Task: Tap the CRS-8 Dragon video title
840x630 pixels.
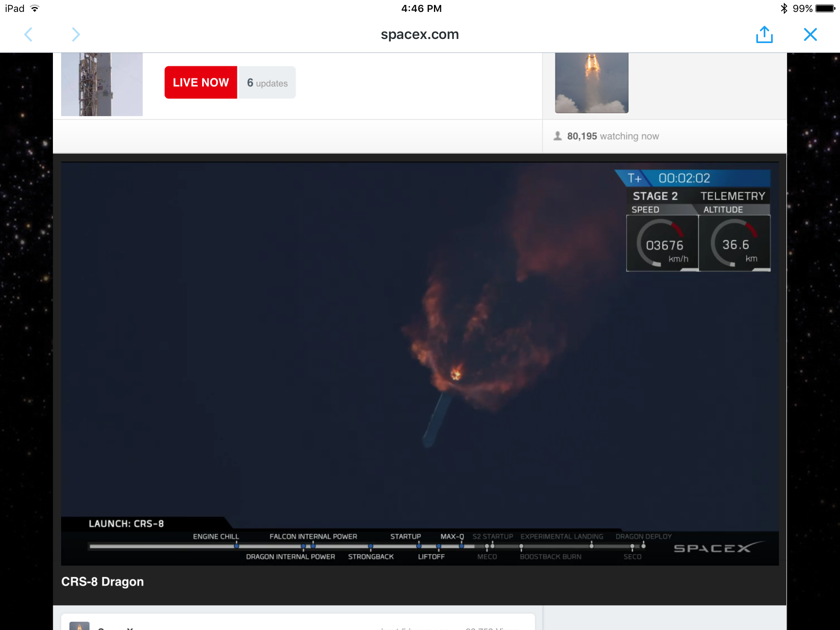Action: (103, 582)
